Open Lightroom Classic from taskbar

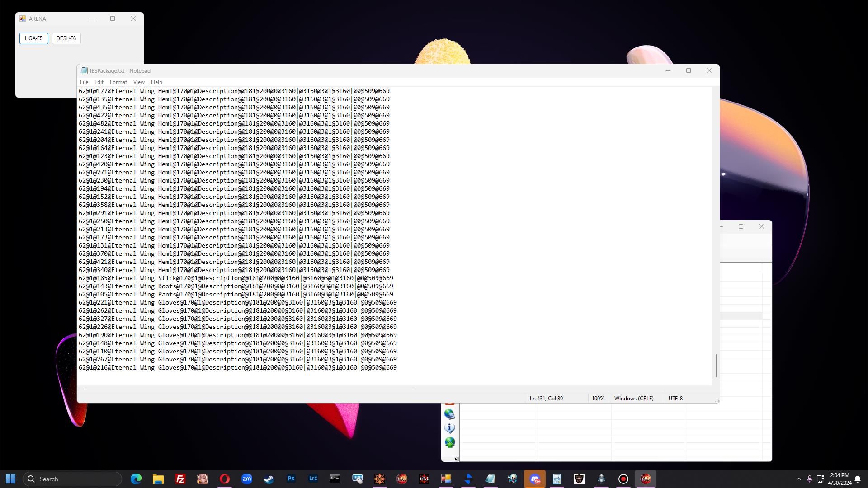point(313,479)
